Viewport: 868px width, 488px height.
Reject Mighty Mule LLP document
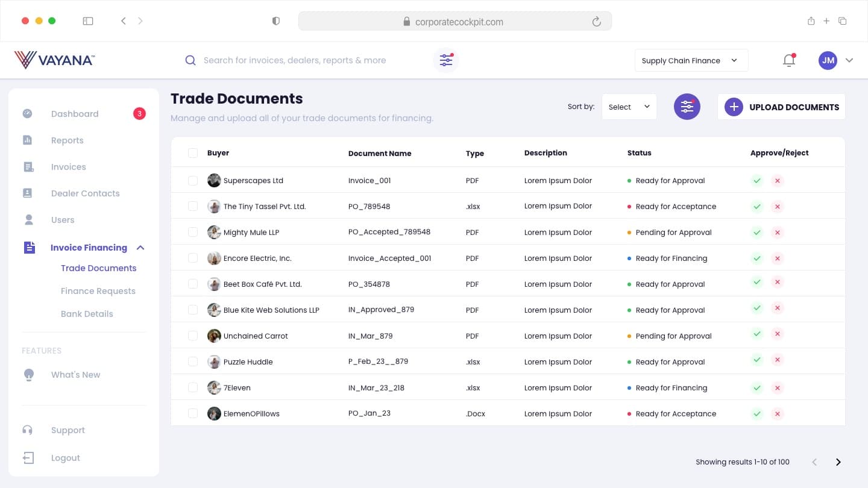pyautogui.click(x=778, y=232)
